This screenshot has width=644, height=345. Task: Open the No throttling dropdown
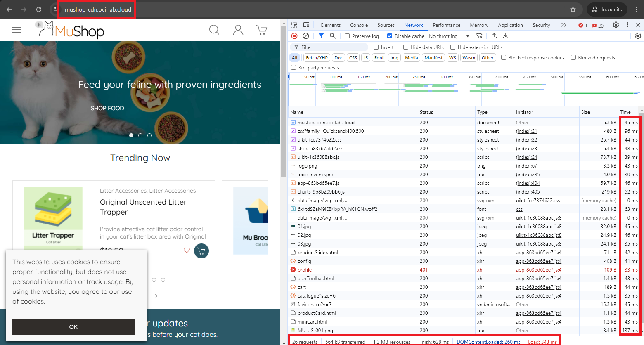coord(449,36)
